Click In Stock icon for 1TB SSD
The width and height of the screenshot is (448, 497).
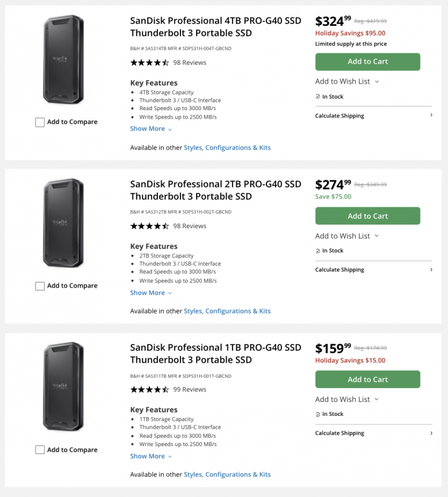(318, 414)
